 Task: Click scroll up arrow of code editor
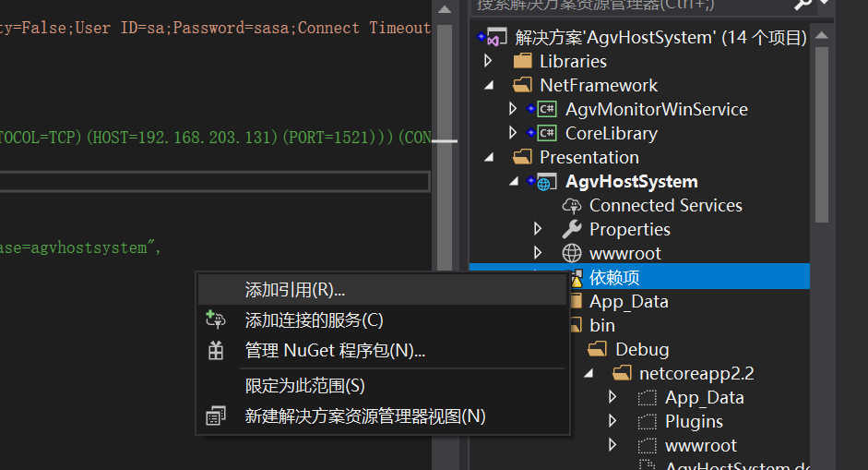(x=444, y=9)
